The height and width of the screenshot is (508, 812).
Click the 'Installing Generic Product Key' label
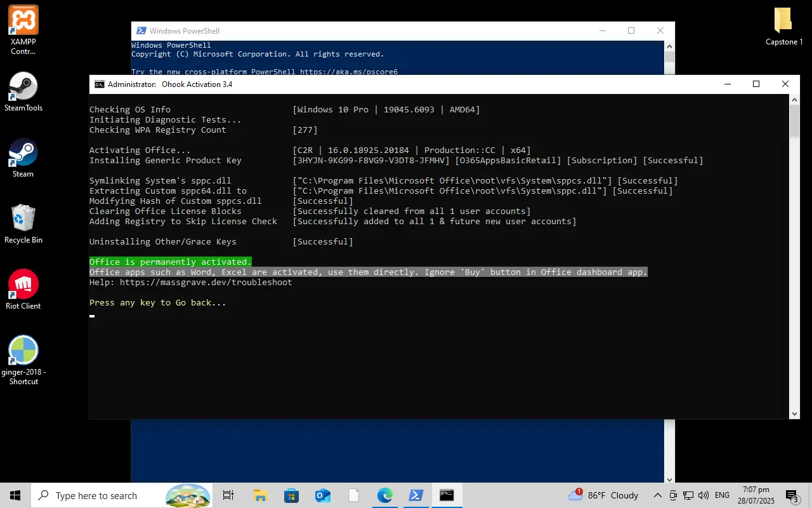(166, 160)
